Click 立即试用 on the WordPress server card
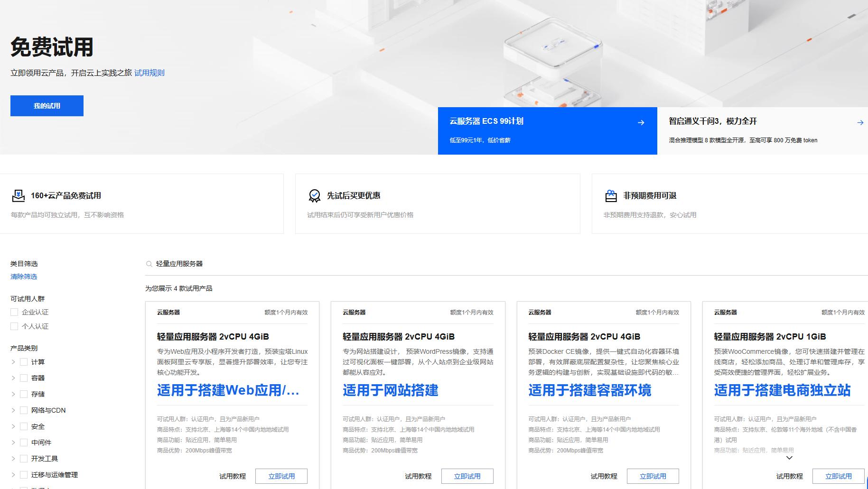The height and width of the screenshot is (489, 868). [x=467, y=476]
